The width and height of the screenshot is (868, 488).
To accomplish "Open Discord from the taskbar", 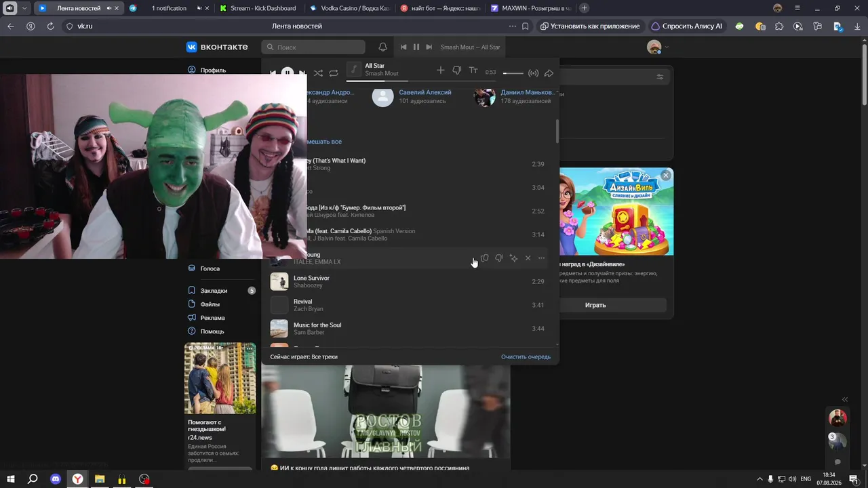I will click(x=56, y=479).
